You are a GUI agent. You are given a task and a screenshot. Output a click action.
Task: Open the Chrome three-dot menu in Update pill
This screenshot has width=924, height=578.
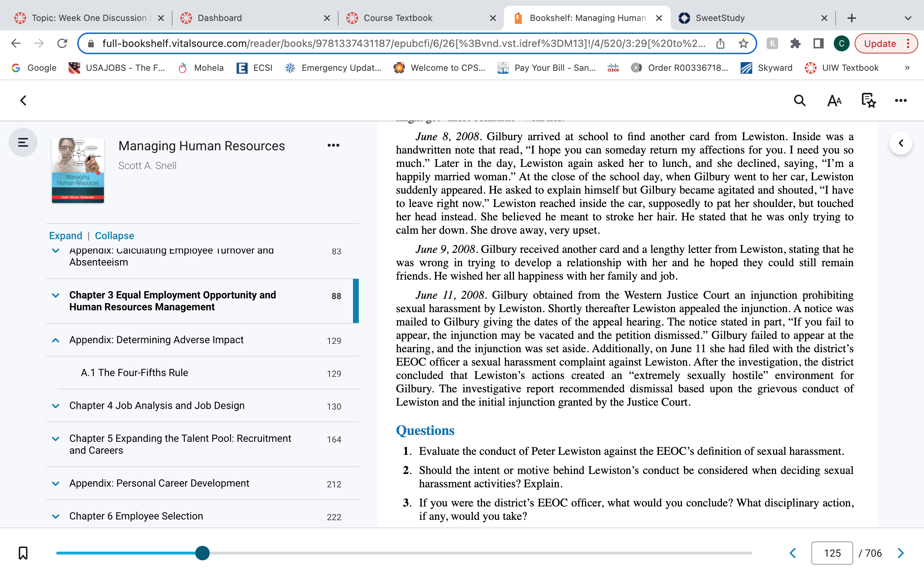(908, 44)
